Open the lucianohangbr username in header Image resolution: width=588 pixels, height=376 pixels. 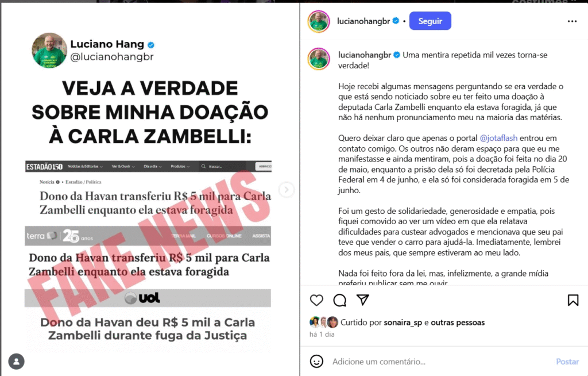click(x=363, y=21)
